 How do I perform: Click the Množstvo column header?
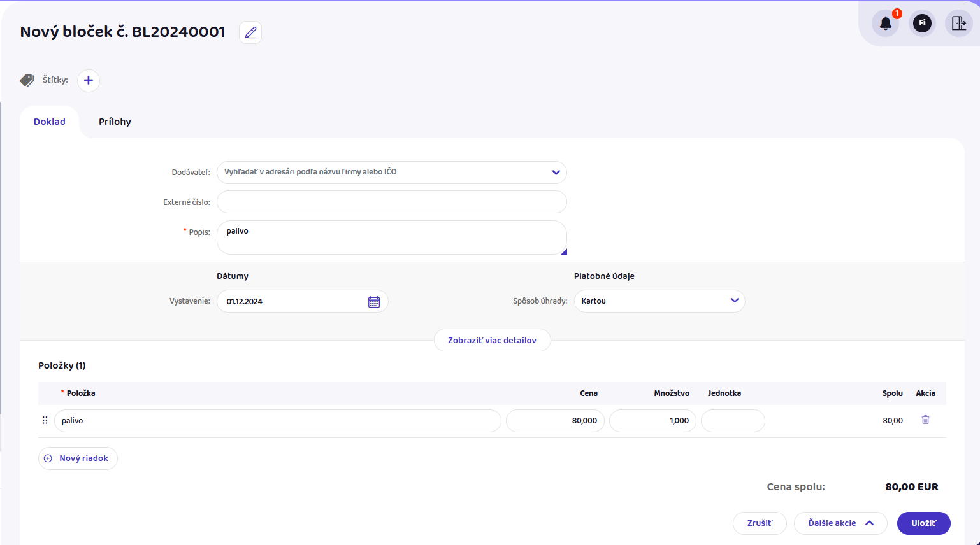[x=672, y=393]
